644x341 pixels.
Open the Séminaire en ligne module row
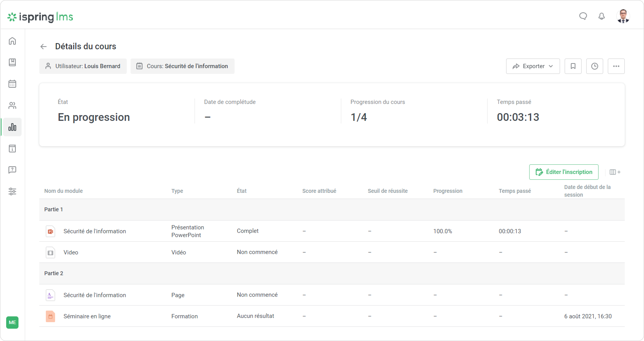coord(87,316)
